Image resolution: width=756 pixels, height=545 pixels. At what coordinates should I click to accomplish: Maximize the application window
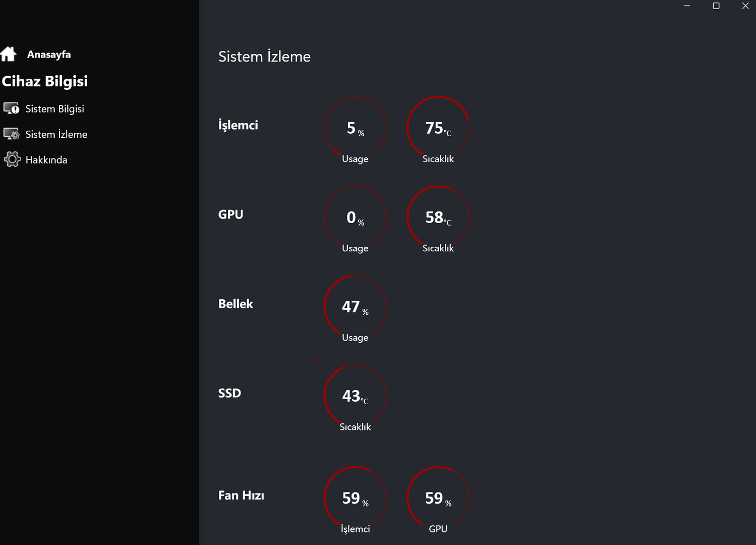pyautogui.click(x=716, y=6)
